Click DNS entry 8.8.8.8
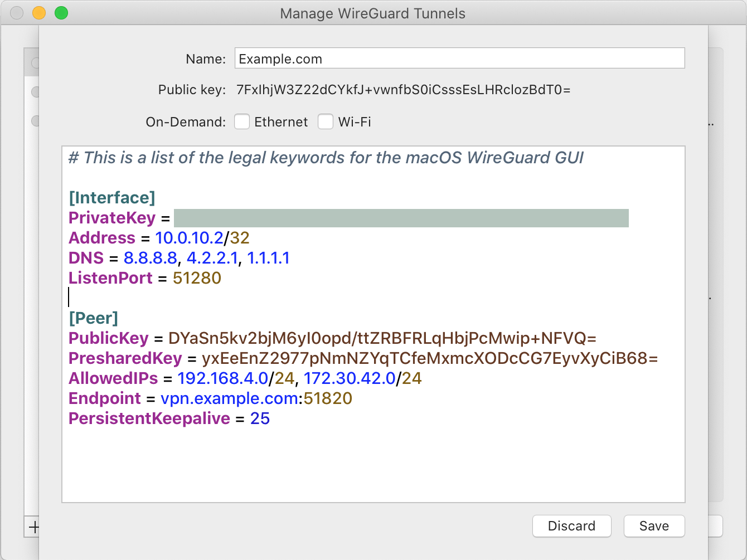The height and width of the screenshot is (560, 747). click(151, 258)
